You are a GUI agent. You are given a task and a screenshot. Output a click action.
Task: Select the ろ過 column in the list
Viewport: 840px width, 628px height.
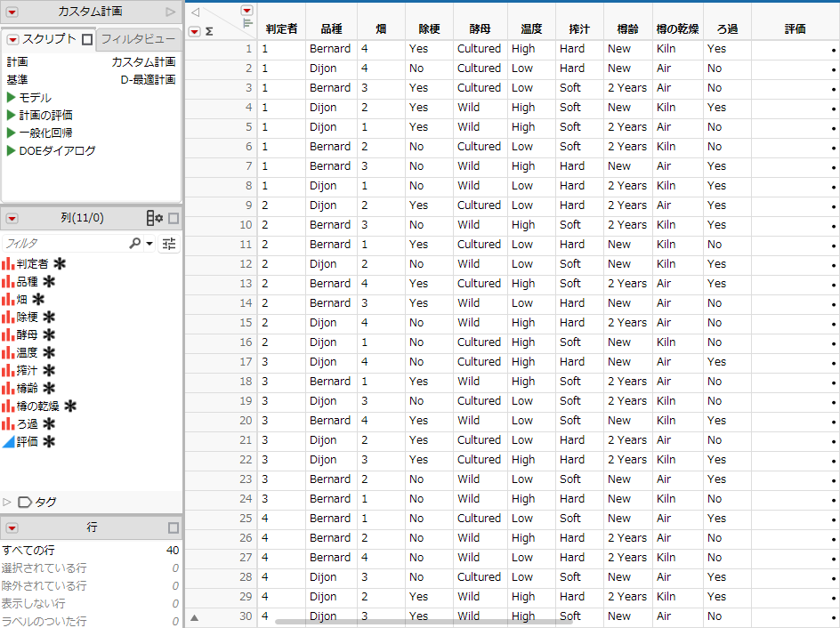click(27, 424)
